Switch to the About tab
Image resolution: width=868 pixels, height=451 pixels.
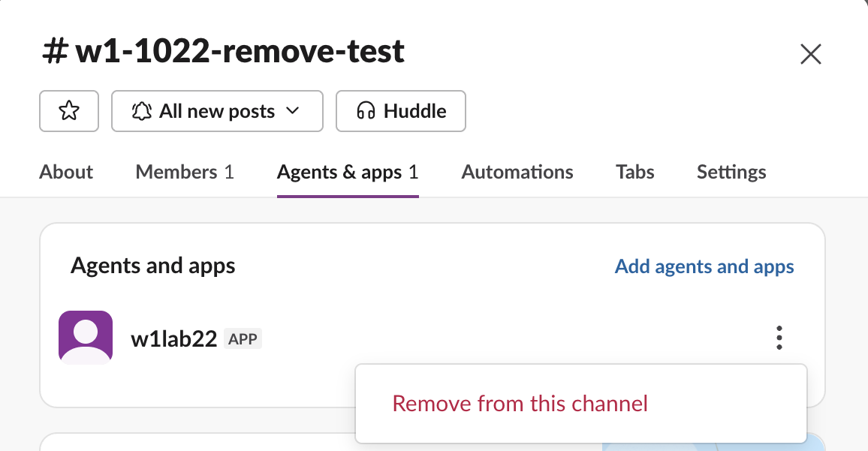click(66, 172)
